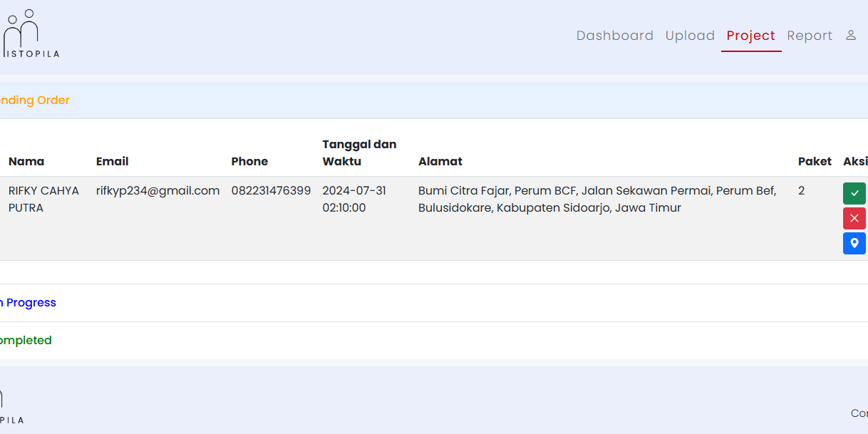Collapse the Pending Order section

(x=34, y=100)
